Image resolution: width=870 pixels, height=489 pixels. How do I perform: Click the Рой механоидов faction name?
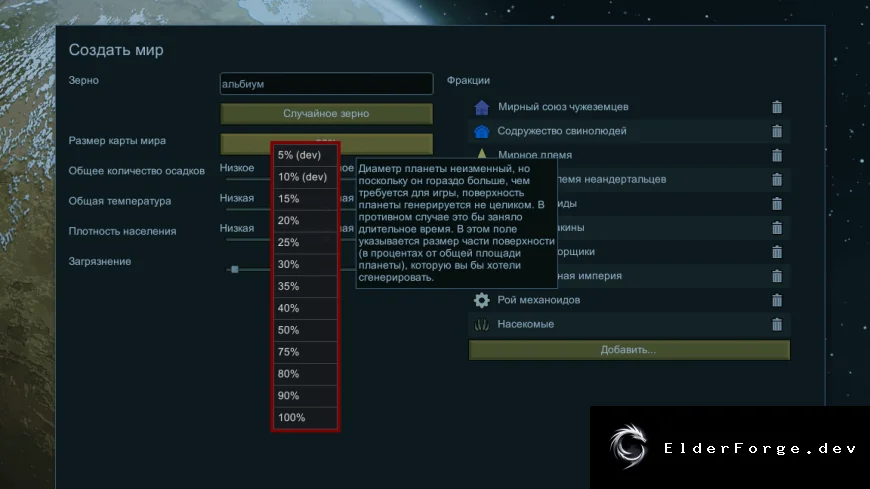point(539,300)
